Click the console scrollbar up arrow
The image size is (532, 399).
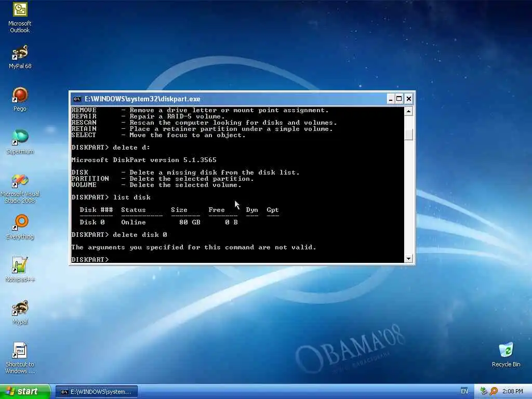(408, 111)
